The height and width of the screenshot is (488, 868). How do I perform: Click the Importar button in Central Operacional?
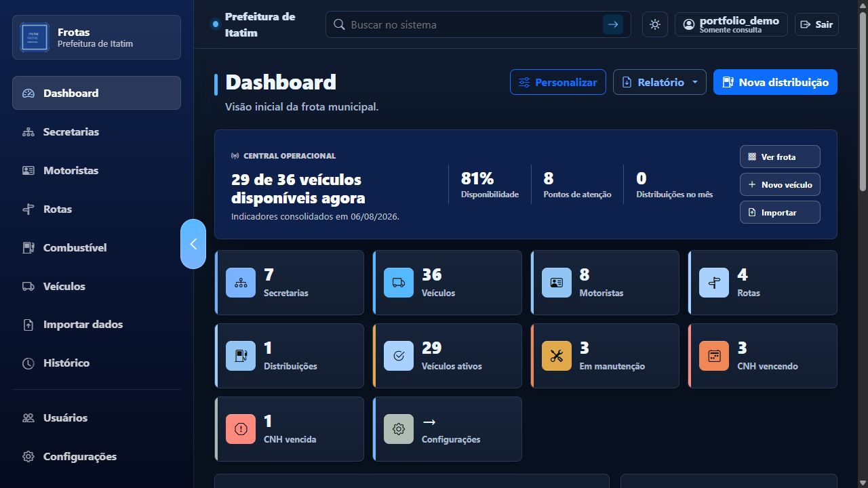pos(780,212)
